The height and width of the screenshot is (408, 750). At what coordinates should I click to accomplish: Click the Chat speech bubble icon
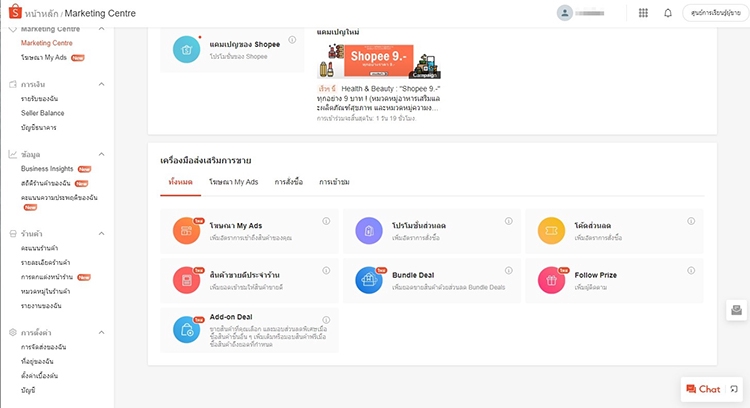point(691,389)
